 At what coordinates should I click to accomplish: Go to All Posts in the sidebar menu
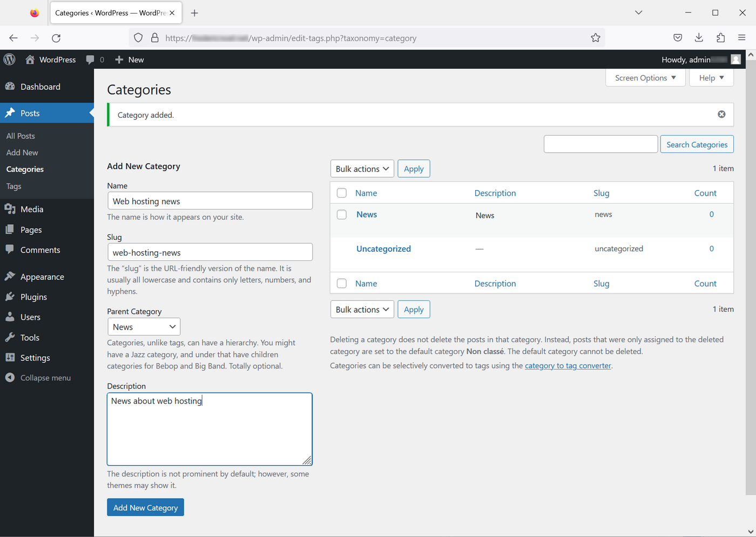pos(20,136)
